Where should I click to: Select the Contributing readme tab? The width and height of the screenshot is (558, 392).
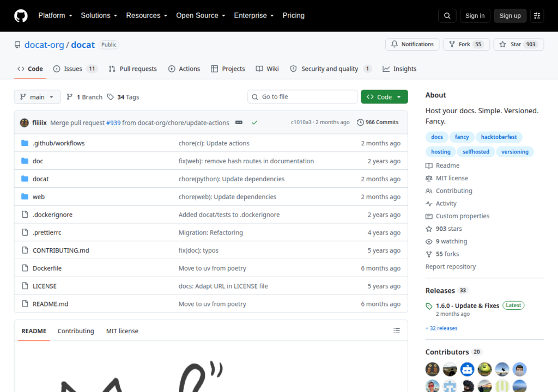pyautogui.click(x=76, y=331)
